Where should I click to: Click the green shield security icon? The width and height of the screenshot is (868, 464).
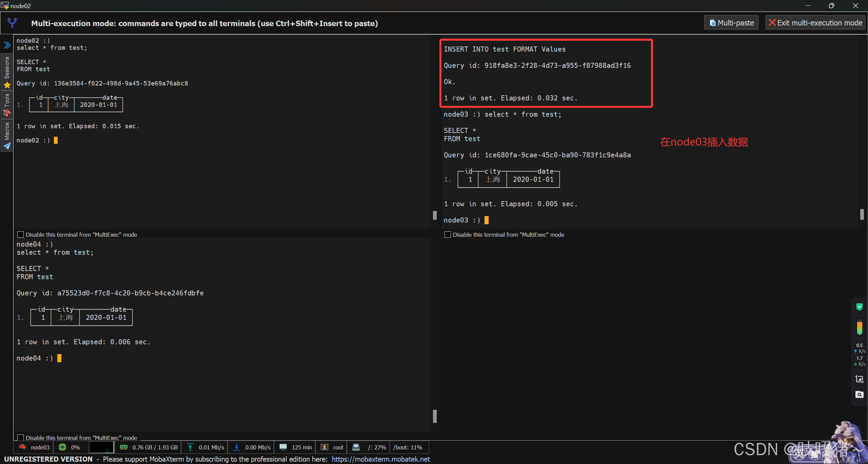click(859, 307)
